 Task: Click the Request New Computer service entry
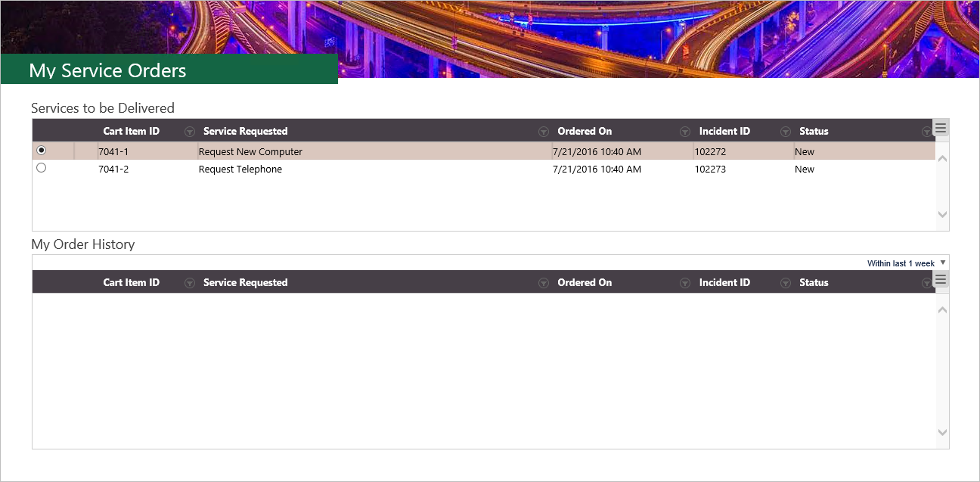250,152
